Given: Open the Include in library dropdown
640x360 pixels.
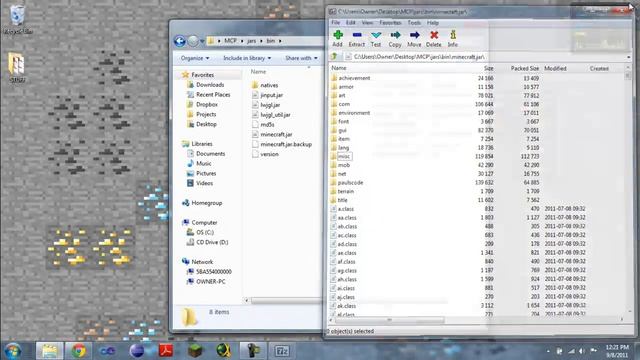Looking at the screenshot, I should (x=247, y=58).
